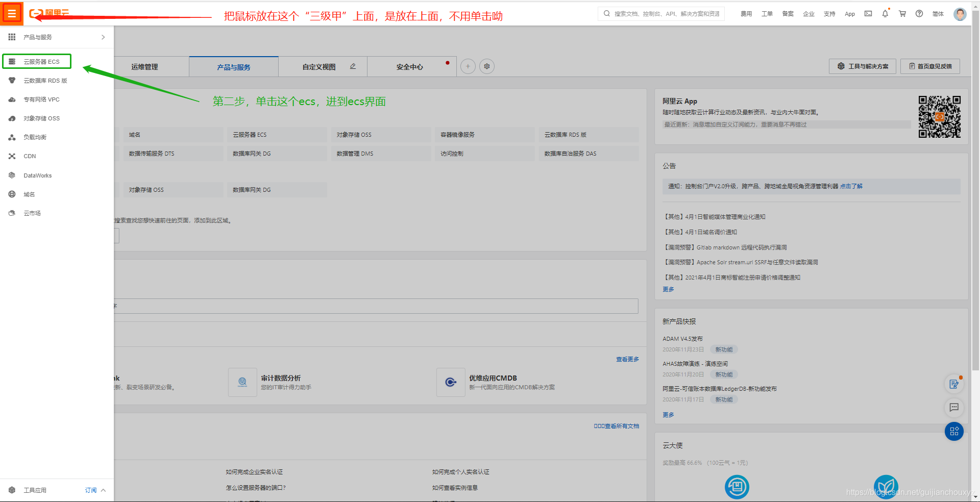
Task: Click the load balancer icon in sidebar
Action: (12, 137)
